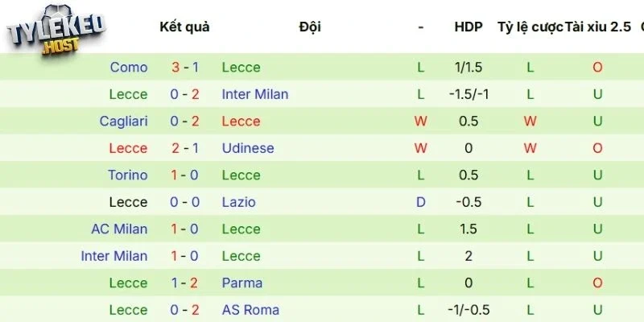Select Inter Milan in the away column

click(254, 94)
